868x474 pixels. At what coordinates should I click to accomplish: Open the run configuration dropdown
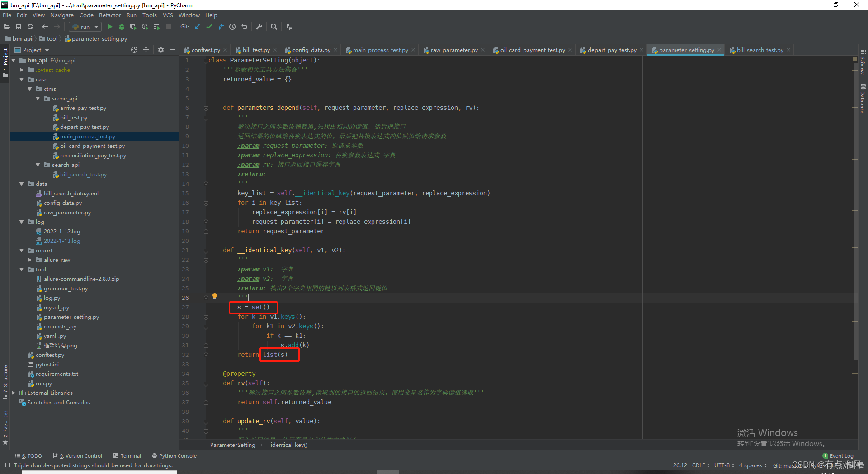click(x=85, y=27)
